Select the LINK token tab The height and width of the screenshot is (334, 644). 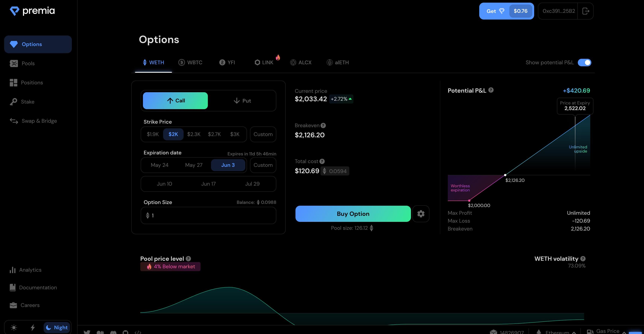(x=264, y=62)
